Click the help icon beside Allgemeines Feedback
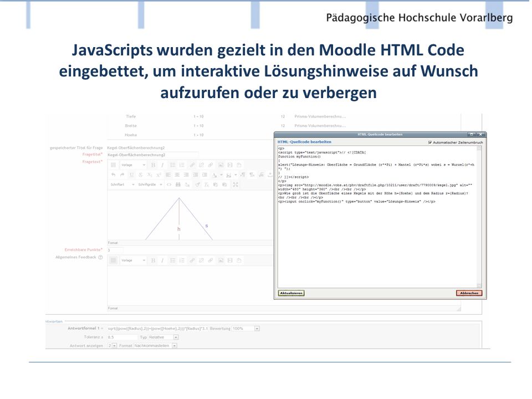The width and height of the screenshot is (532, 399). (100, 258)
